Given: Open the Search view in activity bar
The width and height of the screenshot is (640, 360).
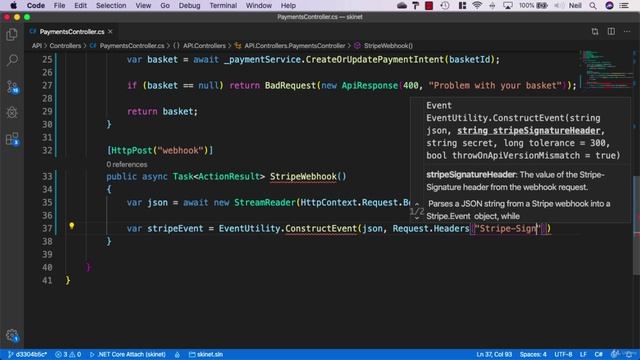Looking at the screenshot, I should coord(12,60).
